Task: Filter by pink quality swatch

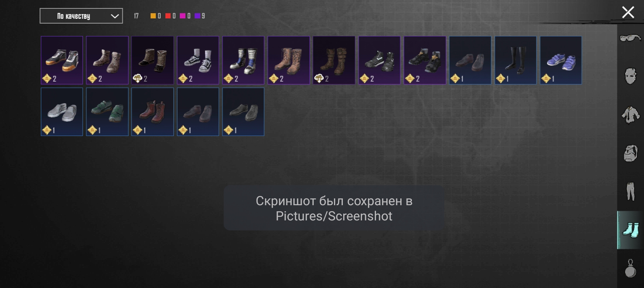Action: [183, 16]
